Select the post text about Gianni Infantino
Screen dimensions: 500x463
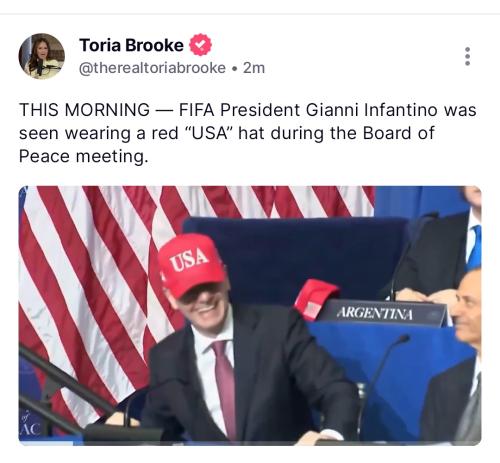click(247, 133)
